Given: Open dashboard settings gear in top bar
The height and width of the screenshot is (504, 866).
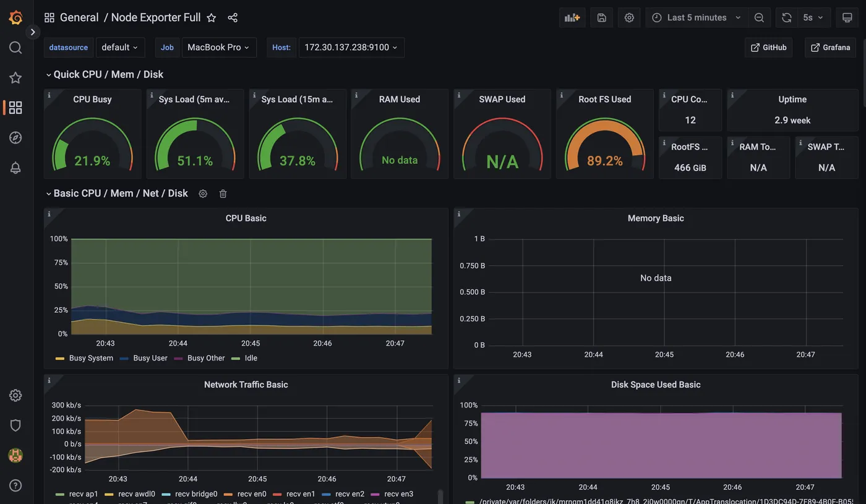Looking at the screenshot, I should 629,17.
